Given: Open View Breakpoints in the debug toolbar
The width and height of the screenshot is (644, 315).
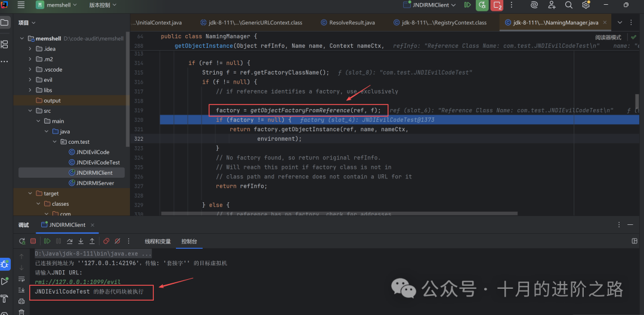Looking at the screenshot, I should click(106, 242).
